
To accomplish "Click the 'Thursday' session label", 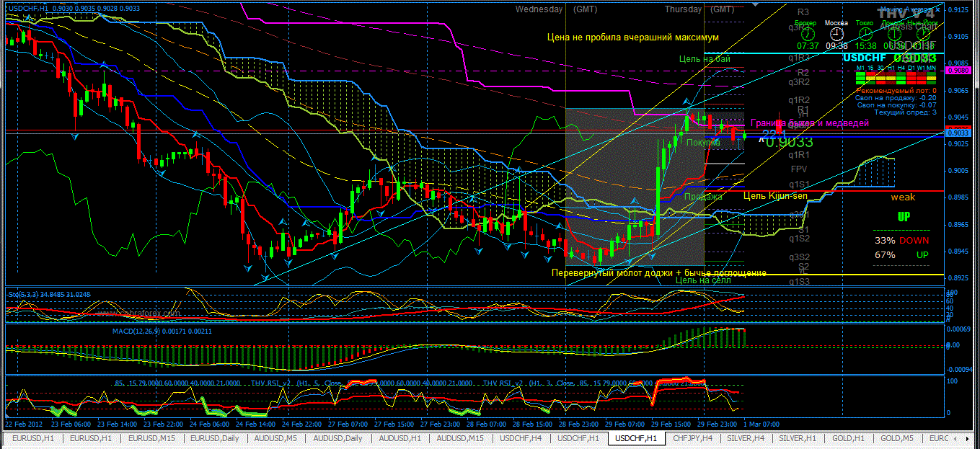I will pos(683,9).
